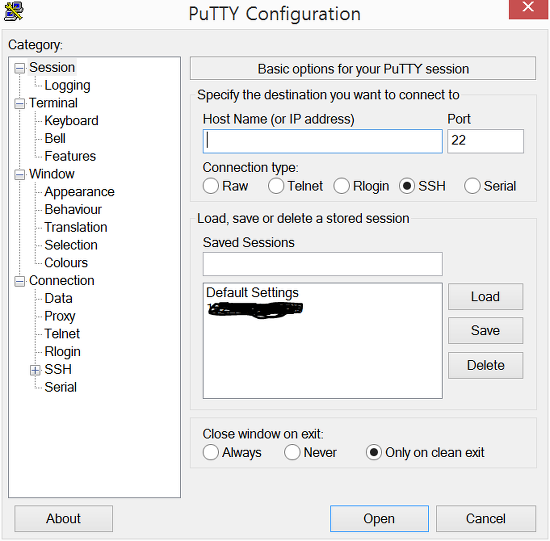
Task: Collapse the Session tree node
Action: coord(20,68)
